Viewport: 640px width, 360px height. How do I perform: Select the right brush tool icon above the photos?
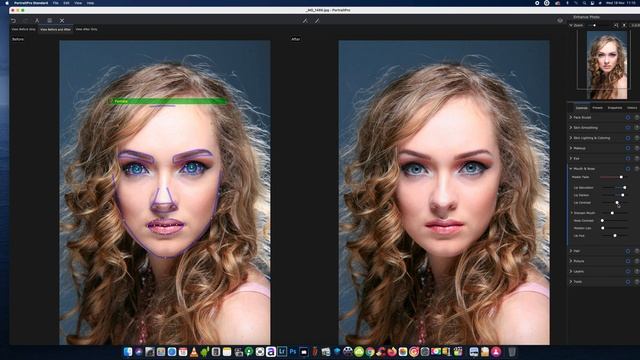(317, 20)
